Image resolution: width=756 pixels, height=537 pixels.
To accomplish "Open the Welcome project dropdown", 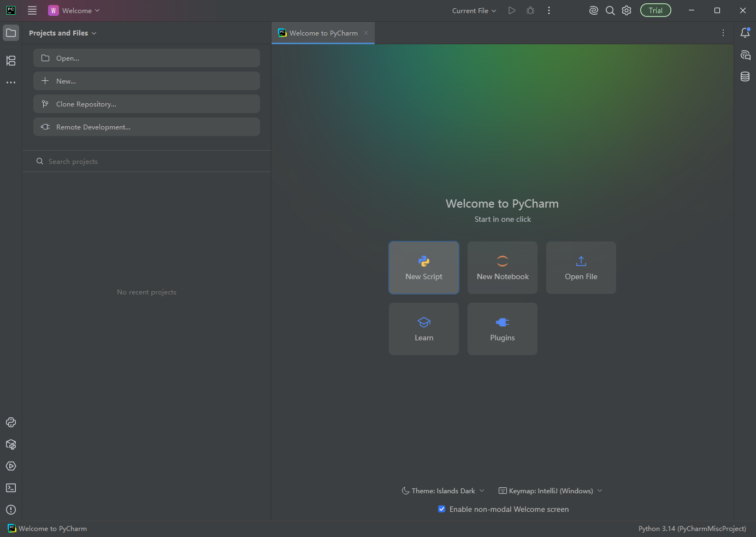I will coord(74,10).
